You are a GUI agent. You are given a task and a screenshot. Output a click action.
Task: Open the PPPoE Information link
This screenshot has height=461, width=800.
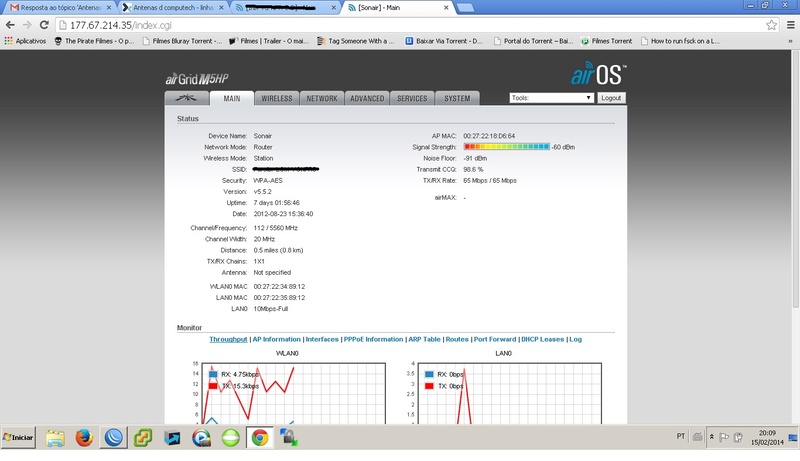(x=373, y=339)
